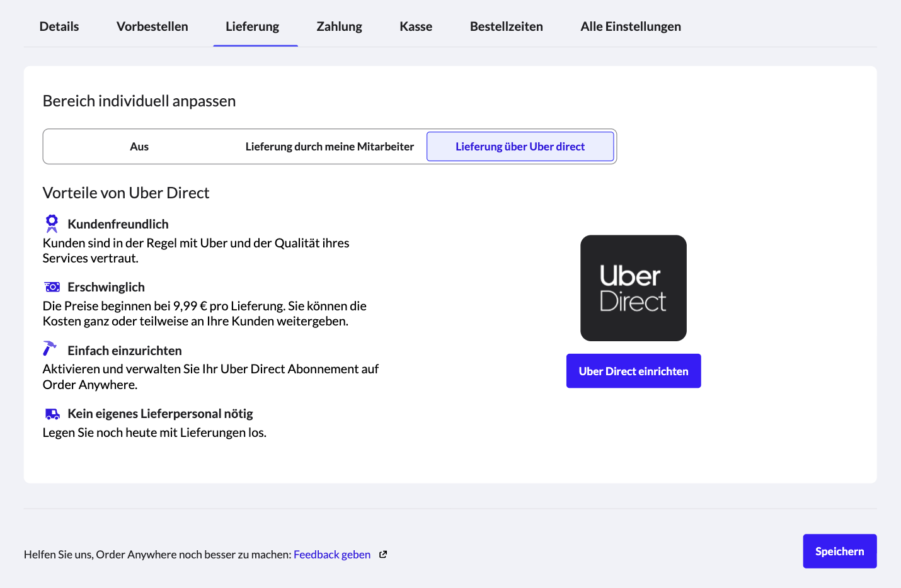Click the delivery truck icon beside Kein eigenes Lieferpersonal
Screen dimensions: 901x588
click(52, 414)
